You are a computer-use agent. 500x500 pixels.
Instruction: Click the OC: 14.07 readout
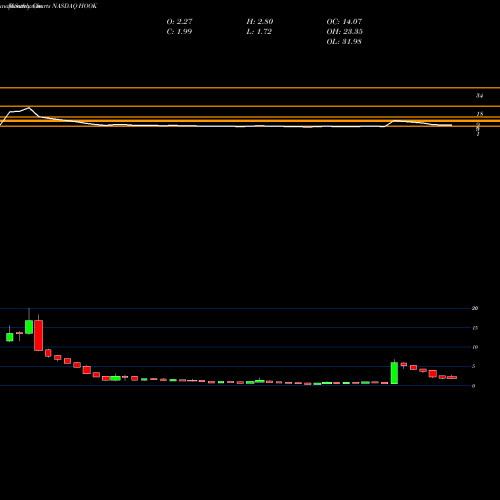[x=344, y=21]
